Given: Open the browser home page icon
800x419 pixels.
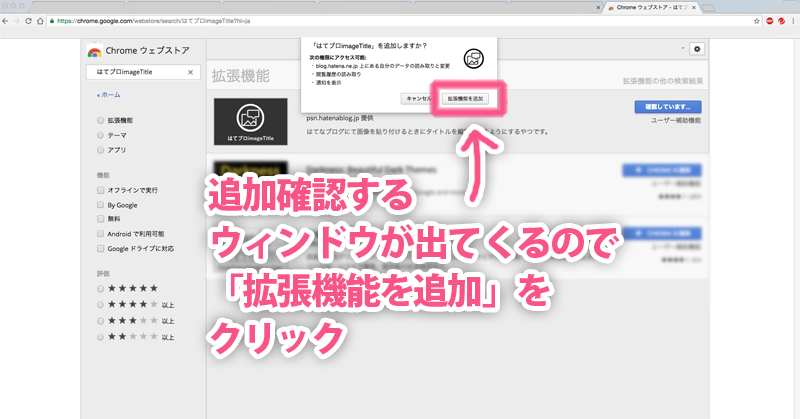Looking at the screenshot, I should pos(40,21).
